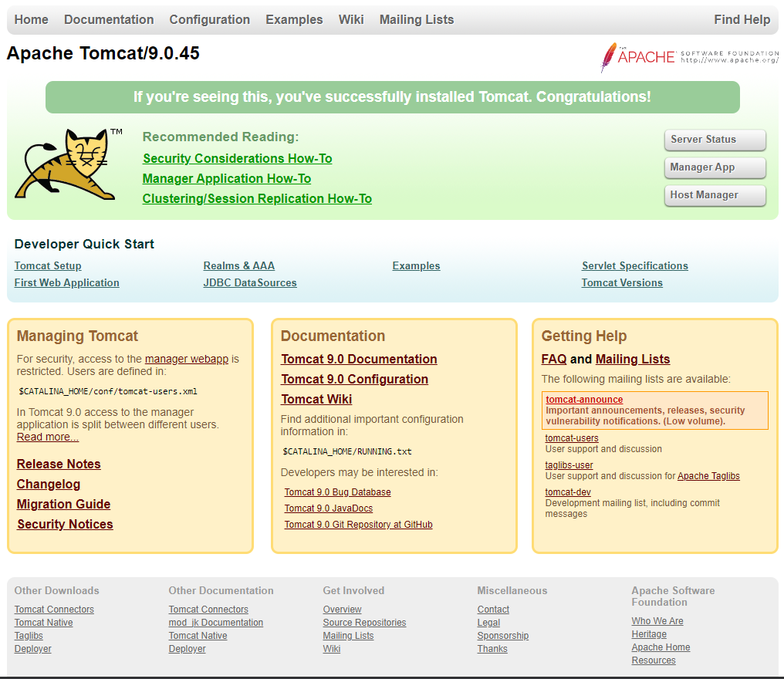Screen dimensions: 784x679
Task: Open the Home menu item
Action: coord(31,19)
